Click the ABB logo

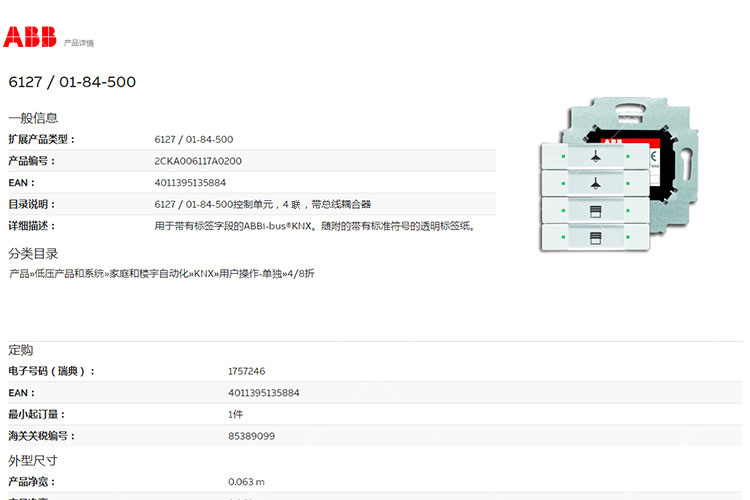click(30, 37)
